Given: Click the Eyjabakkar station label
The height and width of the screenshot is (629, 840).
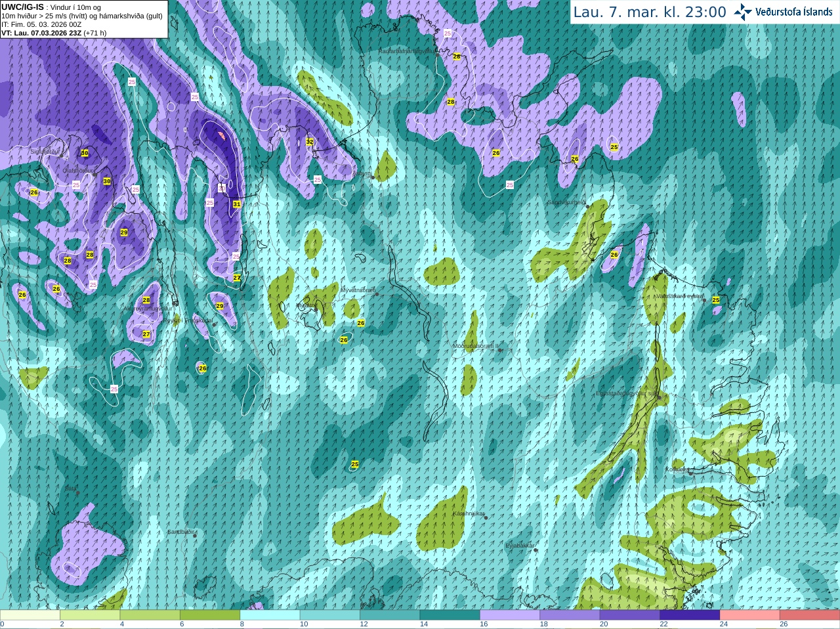Looking at the screenshot, I should click(x=520, y=546).
